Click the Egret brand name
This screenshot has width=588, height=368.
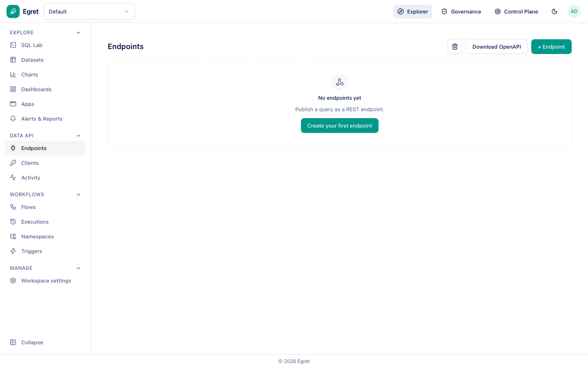(x=31, y=11)
